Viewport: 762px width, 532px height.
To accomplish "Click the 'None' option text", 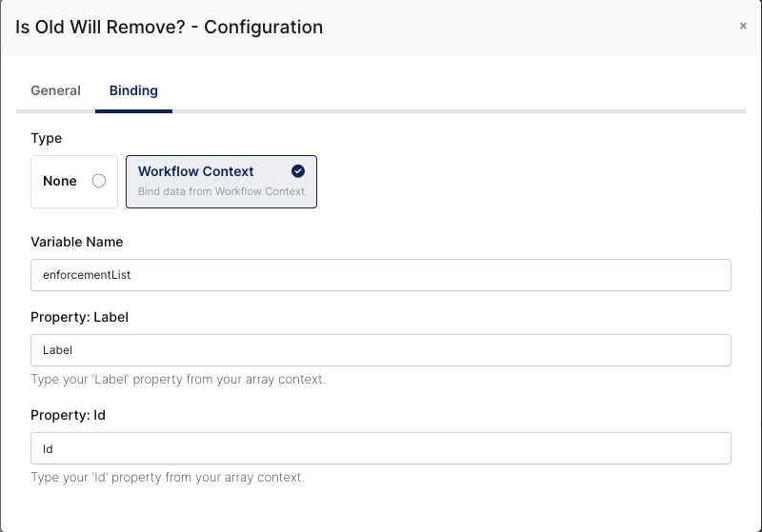I will 60,181.
